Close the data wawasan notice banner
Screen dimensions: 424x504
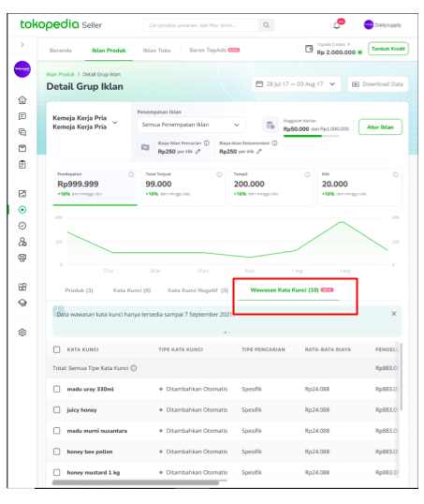coord(394,314)
